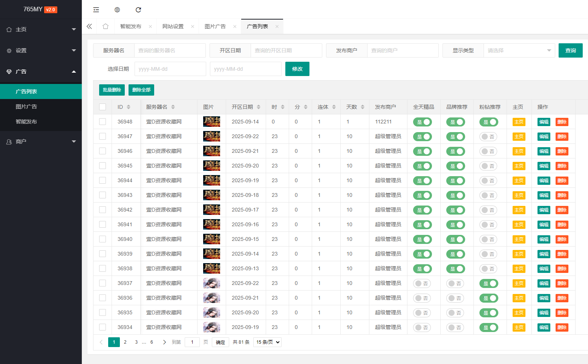Collapse the sidebar with the menu toggle icon
The width and height of the screenshot is (588, 364).
point(96,9)
